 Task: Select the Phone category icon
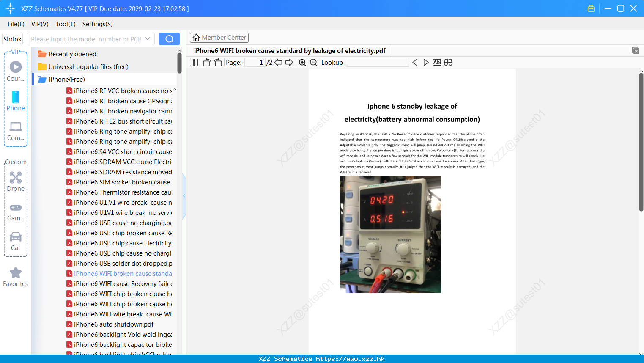pos(16,101)
